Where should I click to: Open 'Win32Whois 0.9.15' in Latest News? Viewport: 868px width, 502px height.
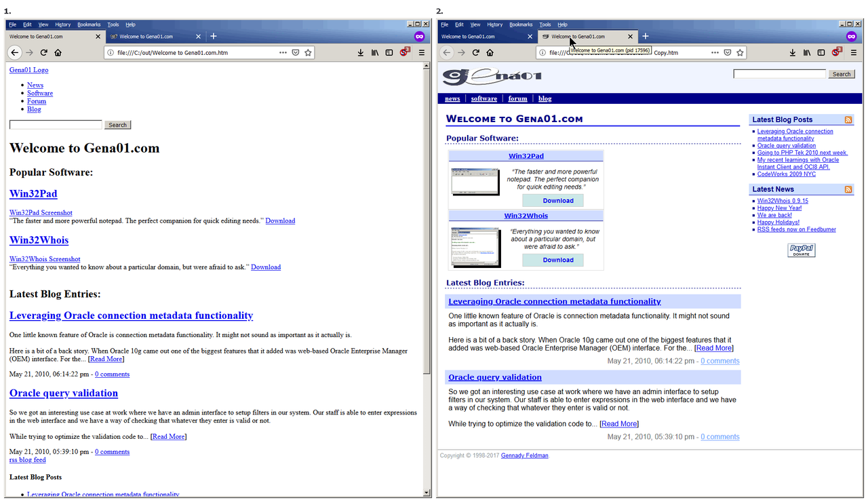(783, 201)
